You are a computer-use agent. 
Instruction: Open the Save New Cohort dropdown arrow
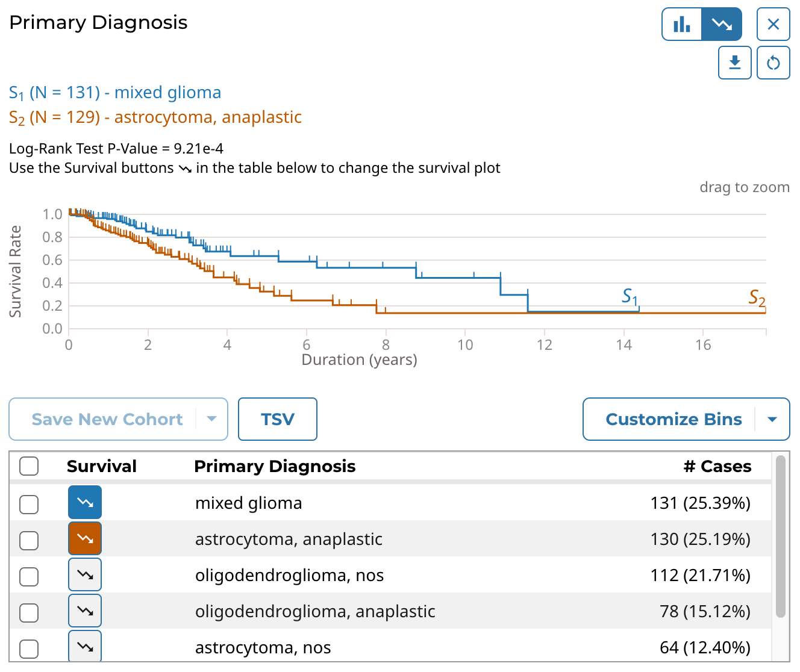[x=211, y=419]
